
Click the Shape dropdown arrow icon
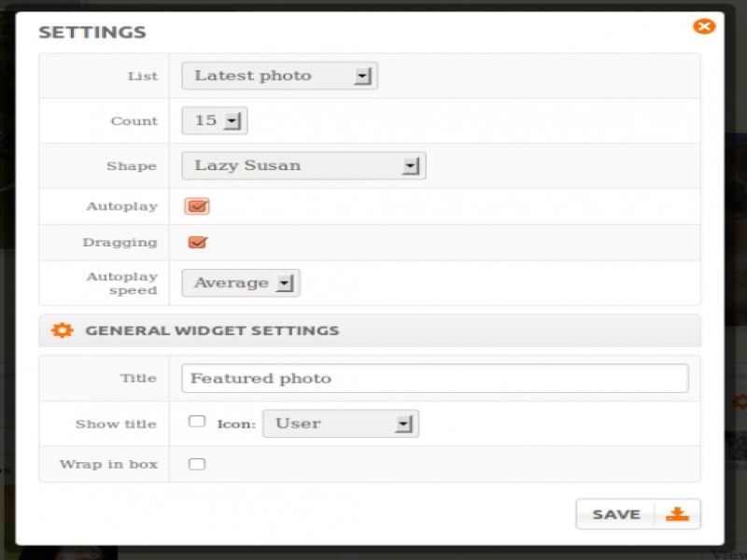(x=410, y=166)
